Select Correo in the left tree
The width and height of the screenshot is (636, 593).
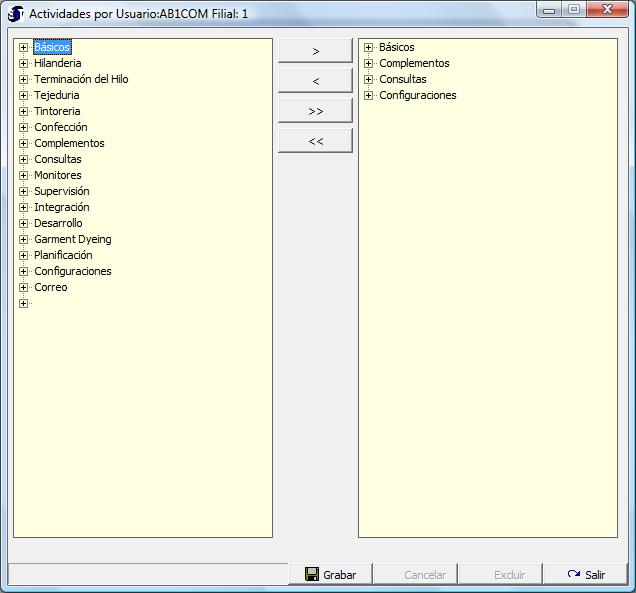tap(51, 287)
